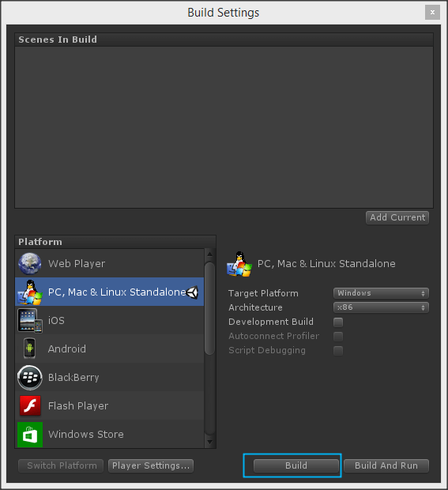Click the Unity logo on selected platform row

(192, 292)
